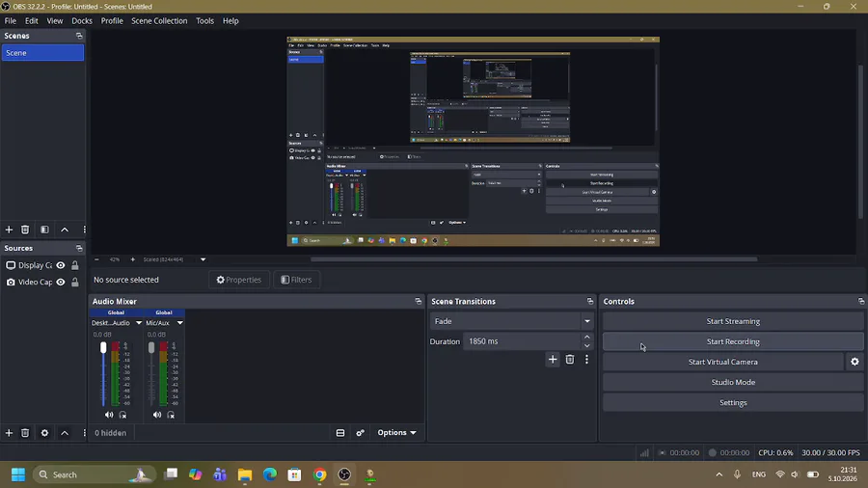Enable Studio Mode

coord(733,382)
